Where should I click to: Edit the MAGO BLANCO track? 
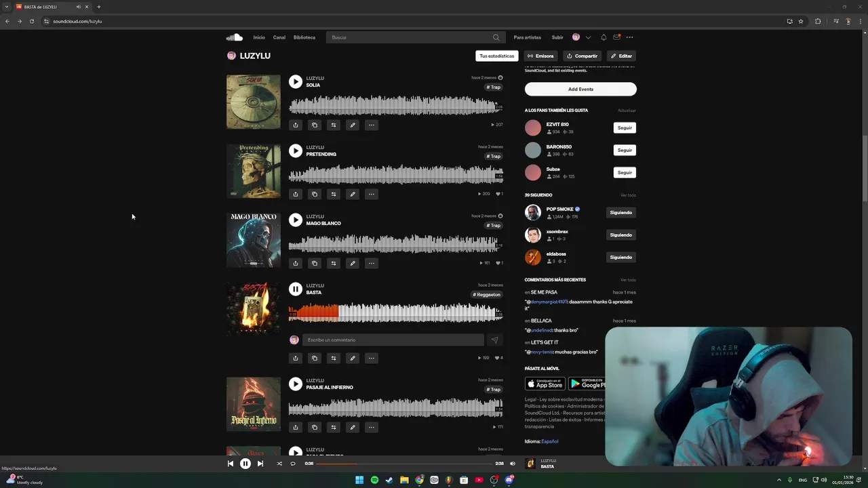coord(352,263)
